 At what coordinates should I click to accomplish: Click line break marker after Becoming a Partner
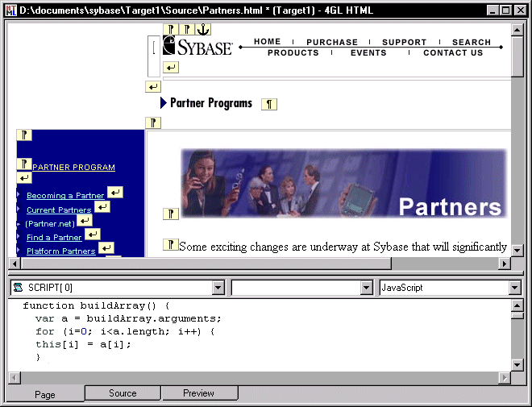tap(115, 193)
